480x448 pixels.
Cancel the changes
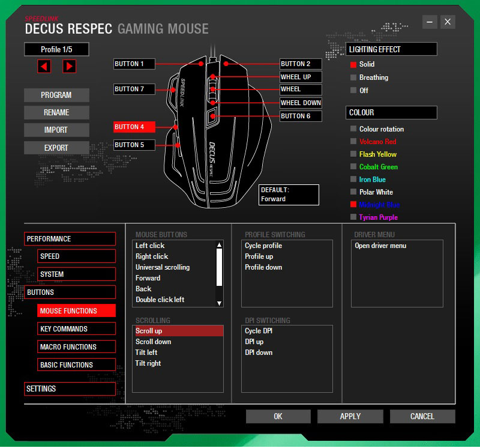422,416
